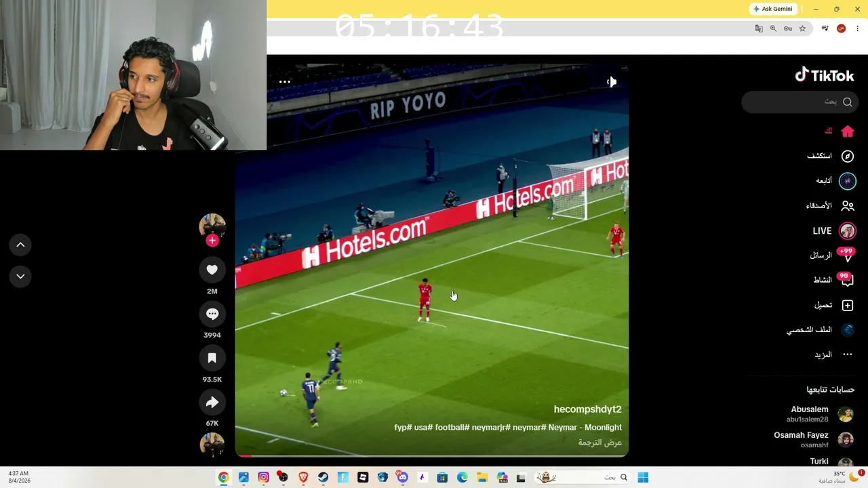Open Messages (الرسائل) with 99+ badge
The width and height of the screenshot is (868, 488).
(x=832, y=256)
